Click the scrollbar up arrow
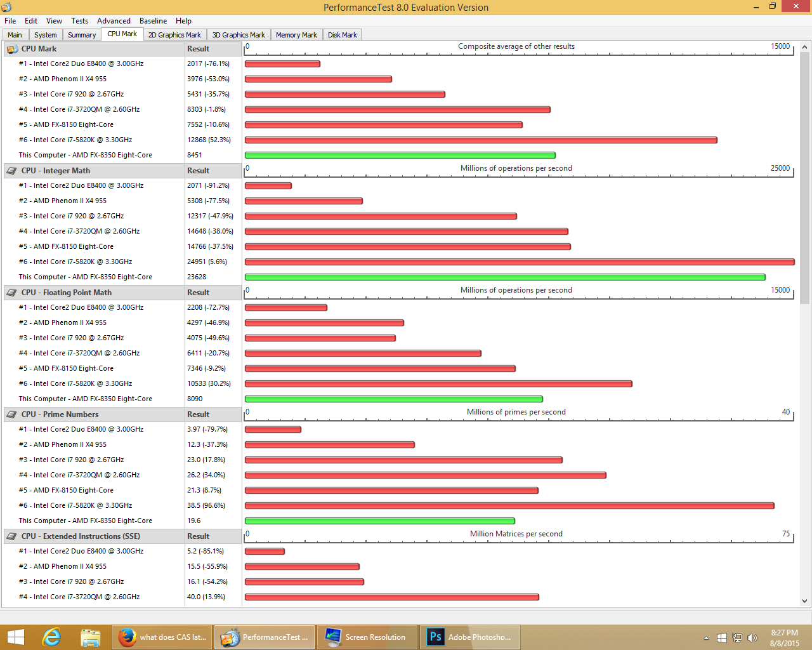The image size is (812, 650). point(804,47)
